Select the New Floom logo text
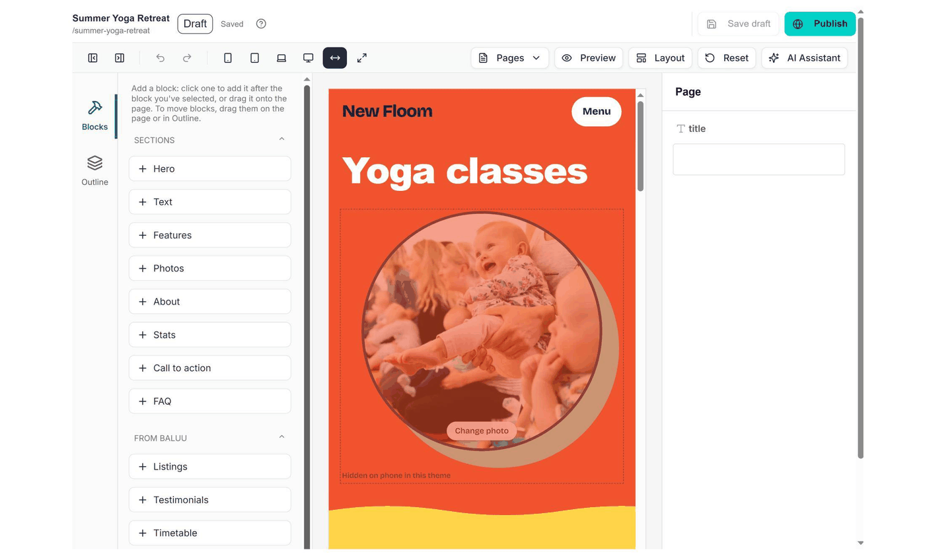The width and height of the screenshot is (925, 560). tap(387, 111)
